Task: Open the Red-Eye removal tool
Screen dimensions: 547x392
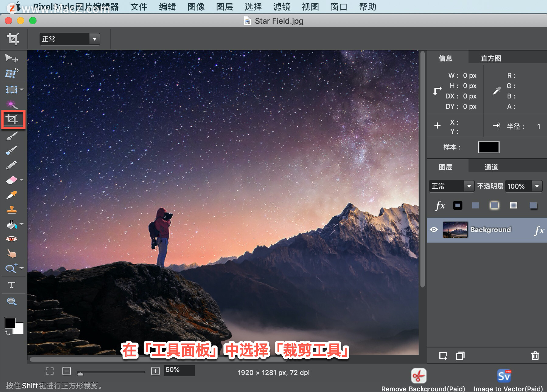Action: pyautogui.click(x=12, y=239)
